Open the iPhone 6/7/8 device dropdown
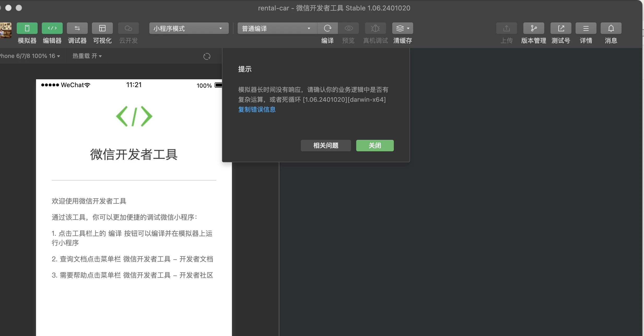Viewport: 644px width, 336px height. tap(30, 56)
